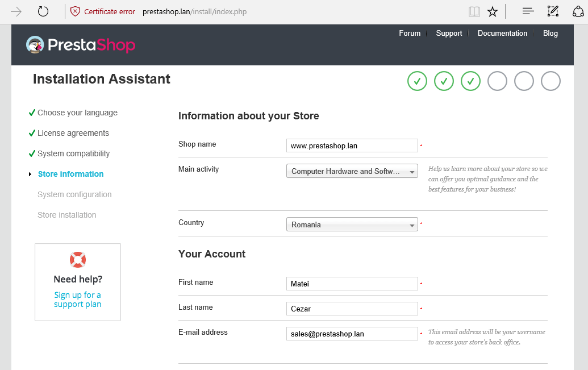Click the Make a Web Note icon

pos(553,11)
